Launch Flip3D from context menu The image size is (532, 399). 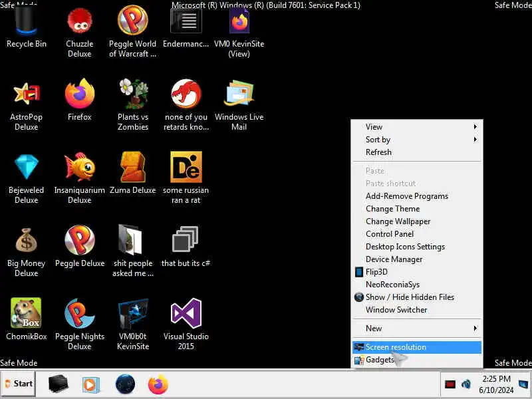(x=417, y=272)
